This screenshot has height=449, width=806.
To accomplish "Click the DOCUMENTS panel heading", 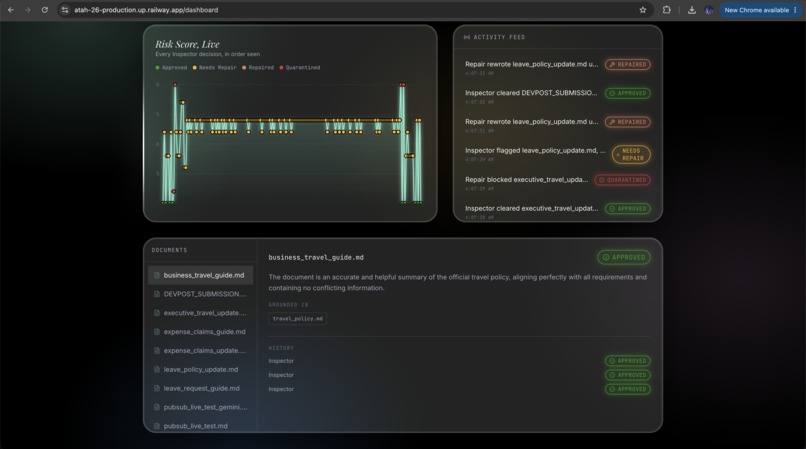I will pyautogui.click(x=169, y=250).
